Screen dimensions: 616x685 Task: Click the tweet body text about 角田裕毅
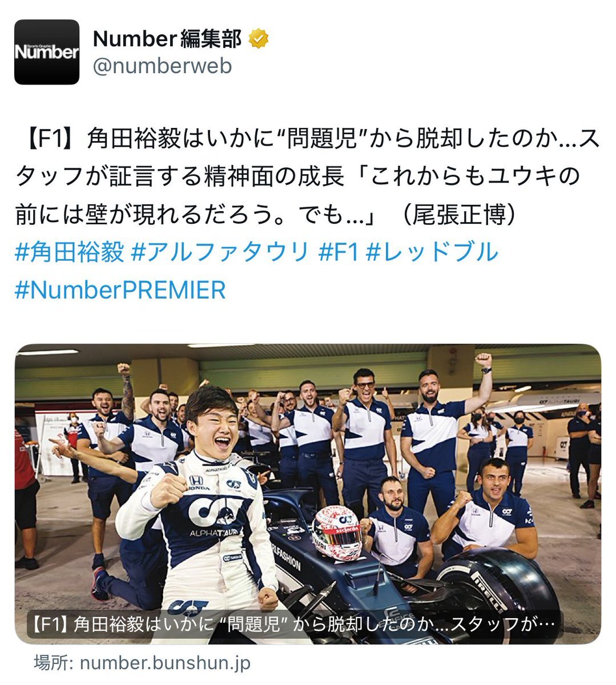308,177
